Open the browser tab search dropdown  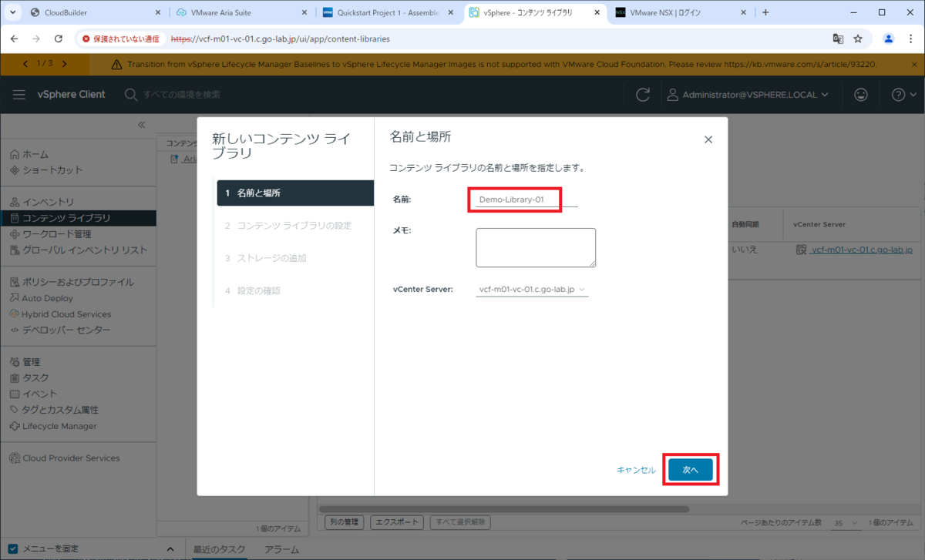click(x=12, y=12)
